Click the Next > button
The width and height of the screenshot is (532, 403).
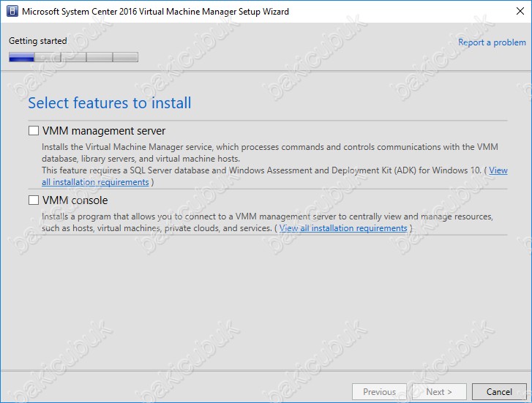(x=439, y=392)
